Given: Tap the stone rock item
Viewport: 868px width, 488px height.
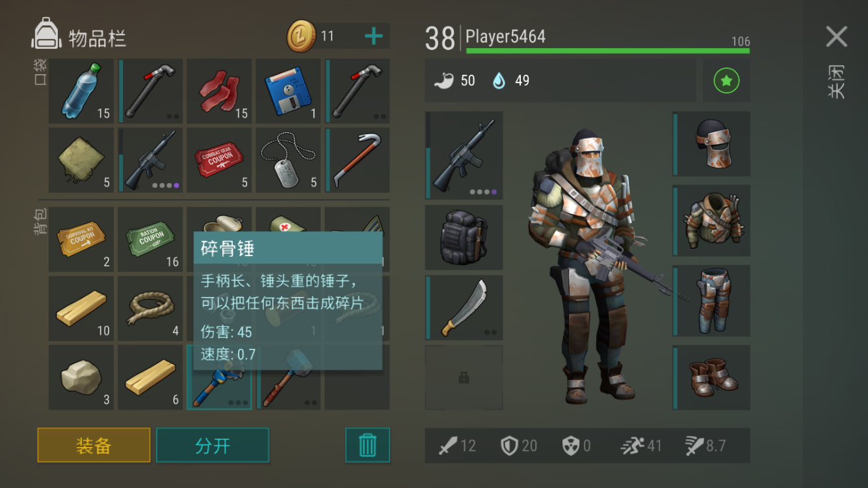Looking at the screenshot, I should click(x=81, y=378).
